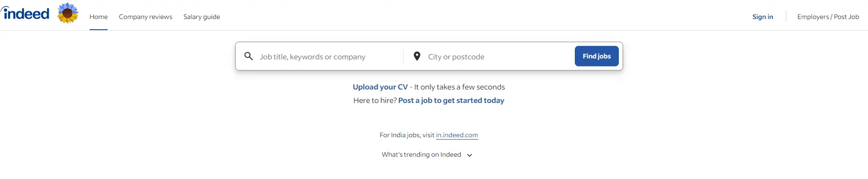Open the Salary guide page
The width and height of the screenshot is (868, 179).
click(202, 17)
